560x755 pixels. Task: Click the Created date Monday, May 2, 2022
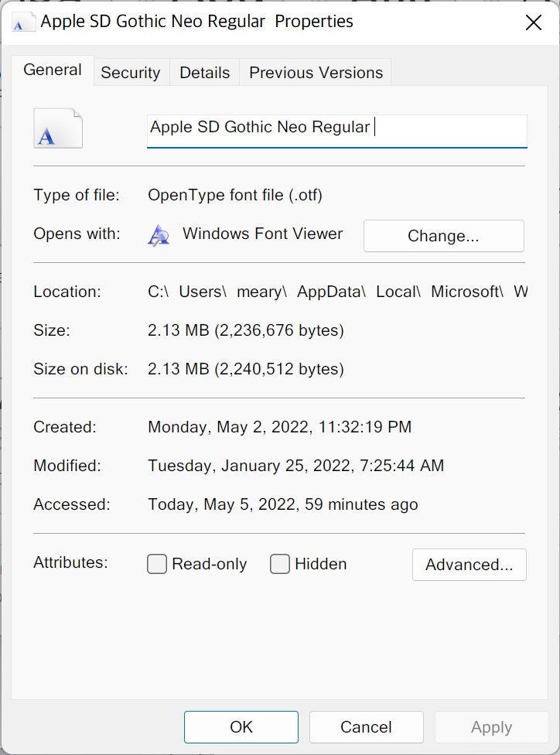pyautogui.click(x=279, y=427)
